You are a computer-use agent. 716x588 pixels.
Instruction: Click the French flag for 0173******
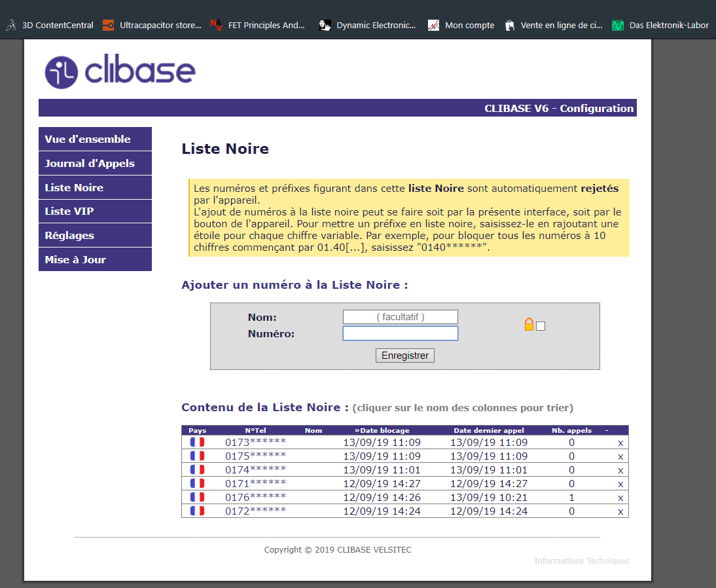[x=197, y=442]
